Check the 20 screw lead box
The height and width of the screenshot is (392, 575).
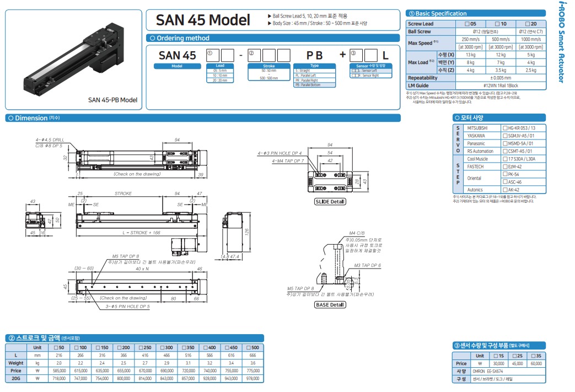(528, 24)
